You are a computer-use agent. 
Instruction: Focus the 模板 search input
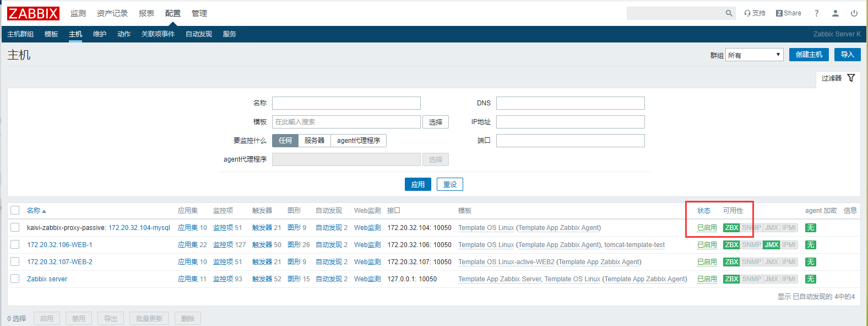(x=346, y=122)
